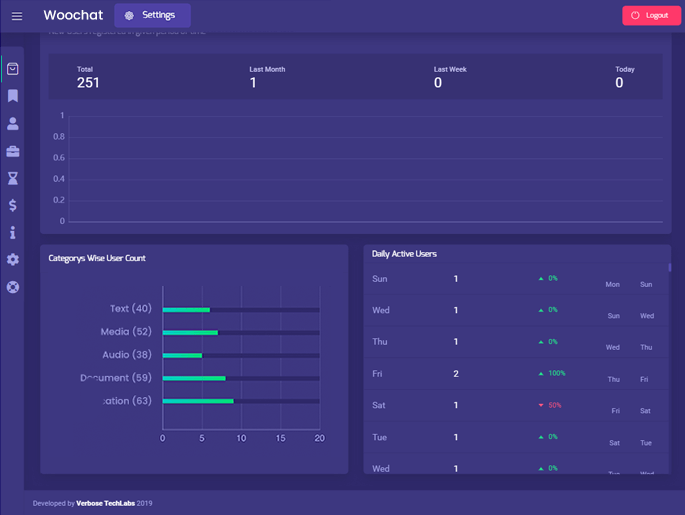Click the Daily Active Users scrollbar
Viewport: 685px width, 515px height.
pyautogui.click(x=669, y=268)
